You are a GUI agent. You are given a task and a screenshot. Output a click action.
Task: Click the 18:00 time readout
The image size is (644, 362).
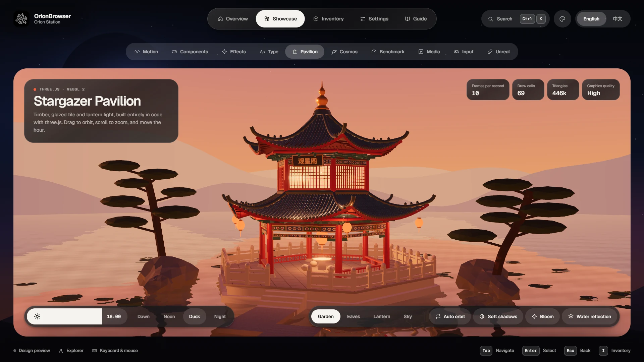(x=114, y=316)
